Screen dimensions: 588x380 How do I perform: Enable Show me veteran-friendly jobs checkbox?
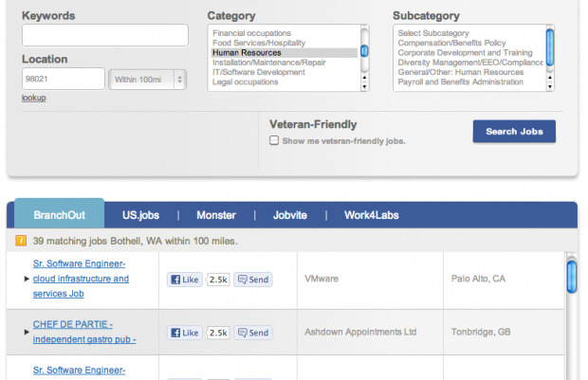click(274, 140)
